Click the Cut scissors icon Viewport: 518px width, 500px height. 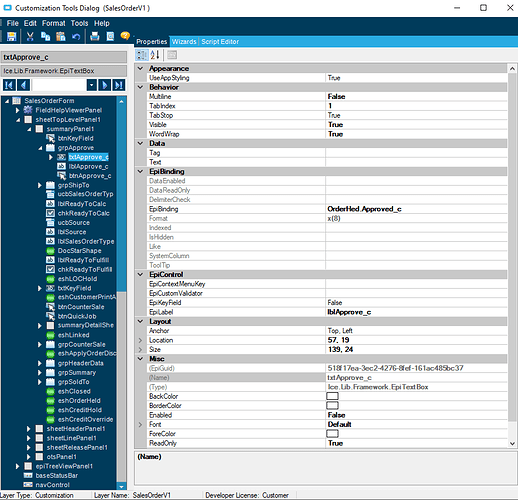(30, 36)
